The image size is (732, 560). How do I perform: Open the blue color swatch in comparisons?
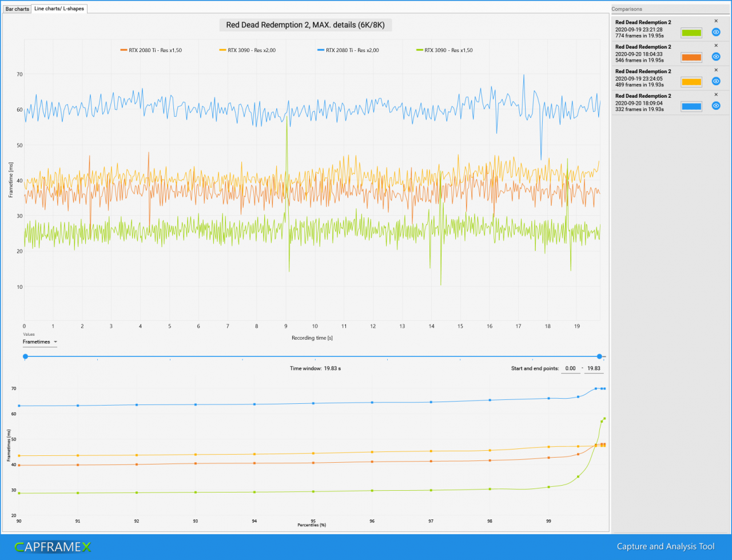pyautogui.click(x=691, y=106)
